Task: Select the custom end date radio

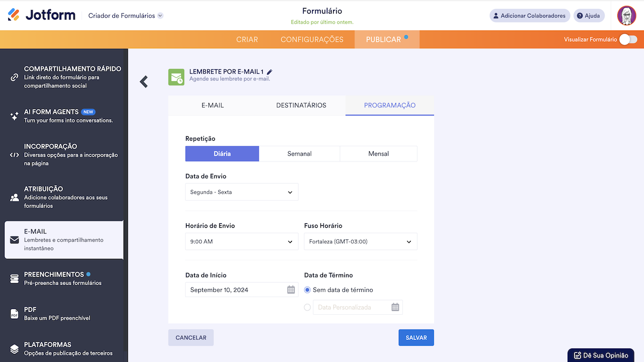Action: coord(307,307)
